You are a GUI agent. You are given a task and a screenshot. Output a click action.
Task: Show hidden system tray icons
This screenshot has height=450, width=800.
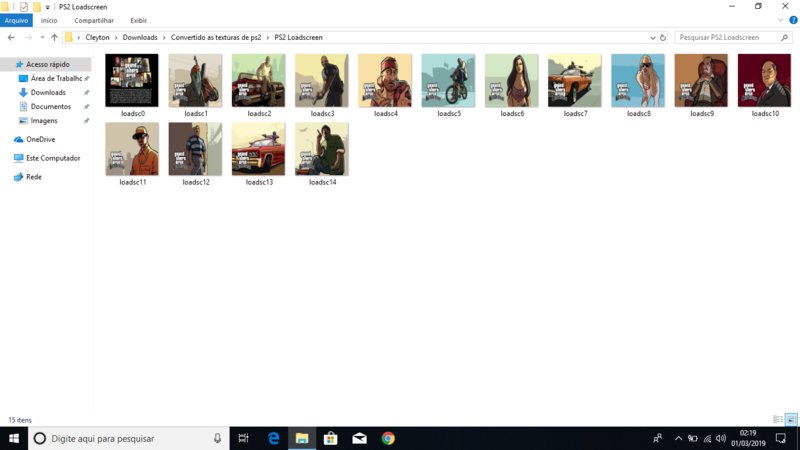click(678, 438)
